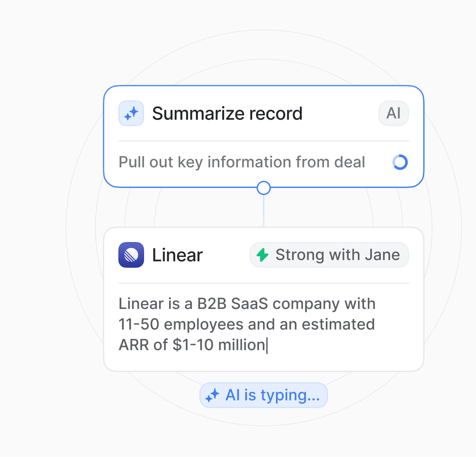Click the AI is typing status pill
This screenshot has width=476, height=457.
click(x=264, y=395)
